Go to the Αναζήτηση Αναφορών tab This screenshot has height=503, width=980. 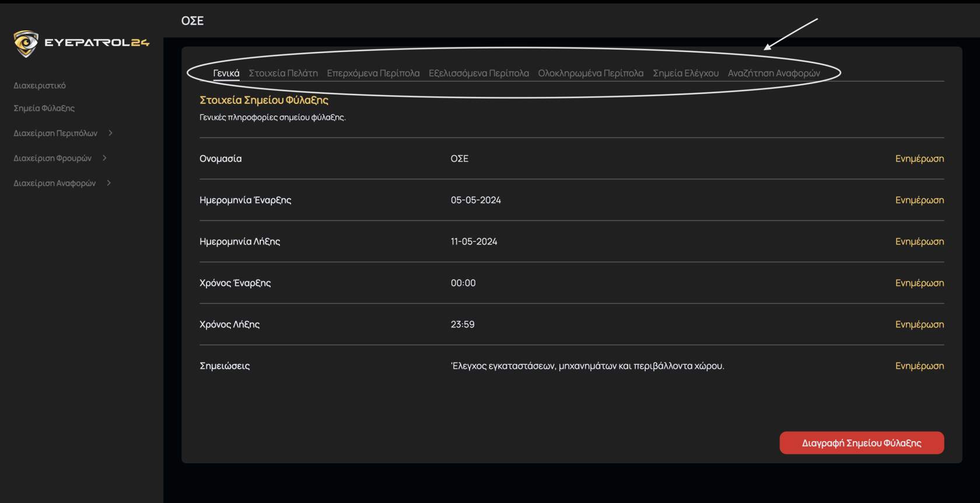click(774, 74)
